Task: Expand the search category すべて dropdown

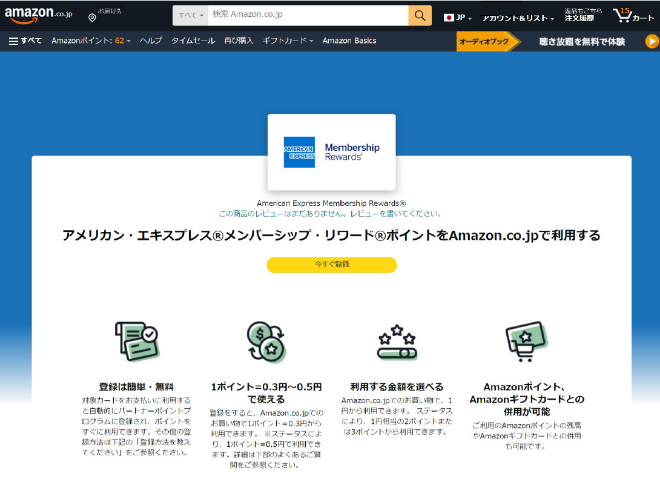Action: tap(190, 16)
